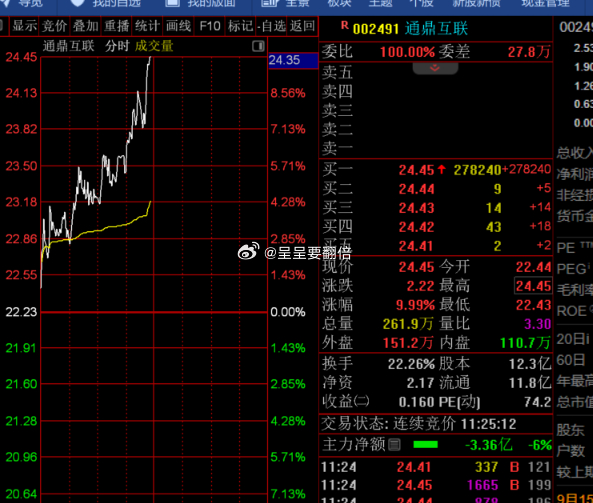Click the 22.23 previous-close axis label
Viewport: 593px width, 503px height.
coord(21,312)
